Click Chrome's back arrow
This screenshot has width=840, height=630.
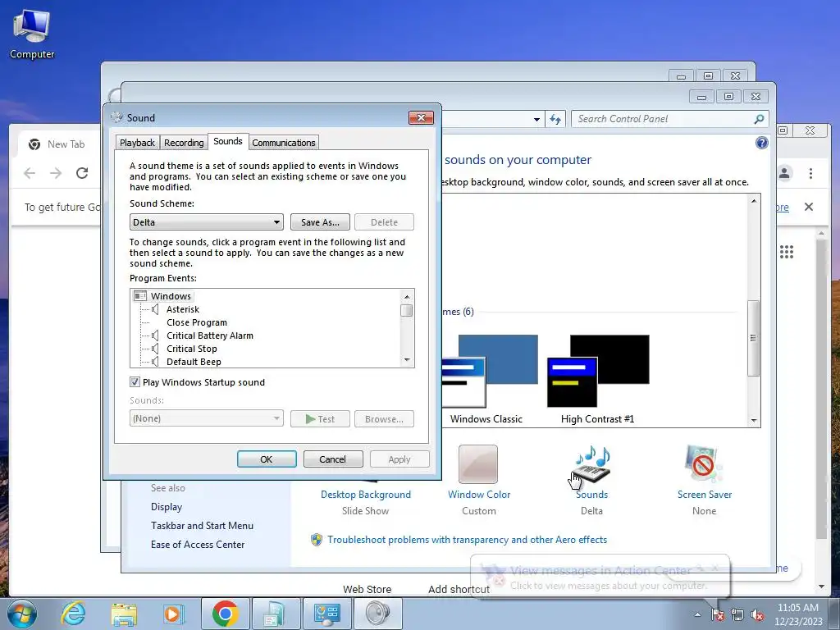(30, 173)
